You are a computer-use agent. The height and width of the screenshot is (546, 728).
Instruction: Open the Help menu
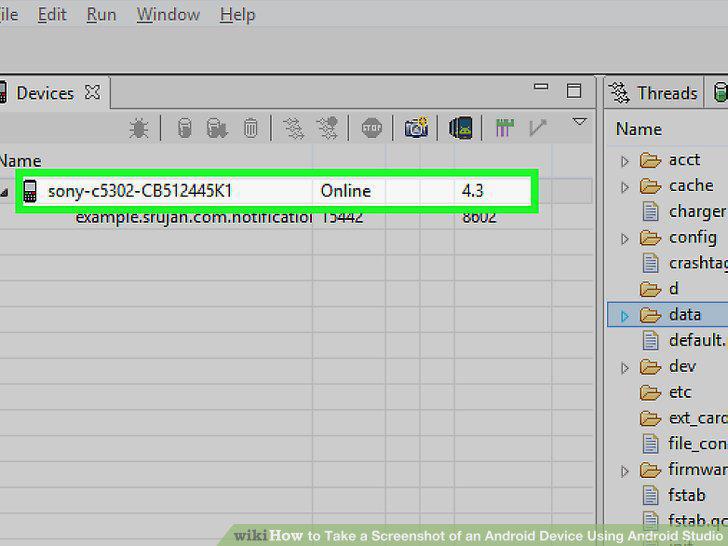tap(238, 15)
